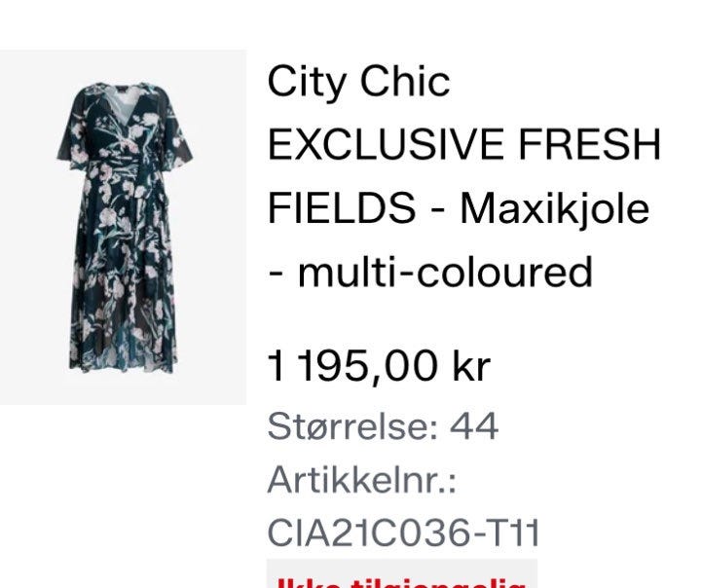Open the floral dress product thumbnail
Viewport: 702px width, 588px height.
pos(123,228)
